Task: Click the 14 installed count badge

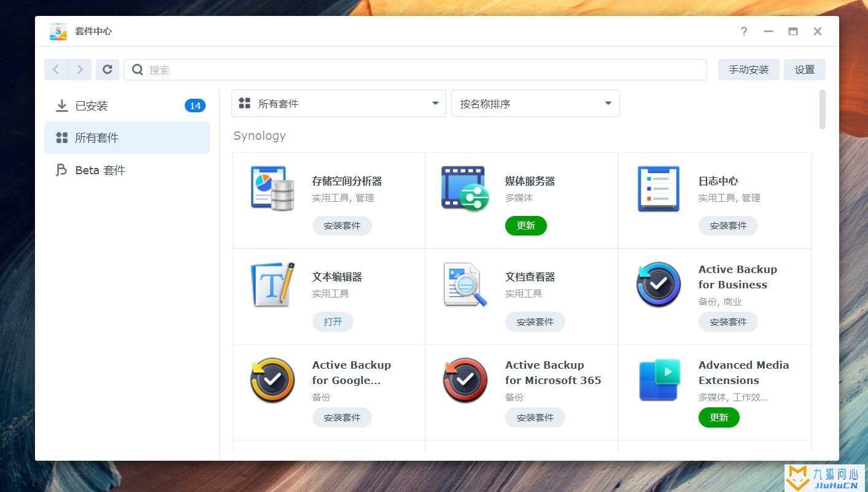Action: 195,106
